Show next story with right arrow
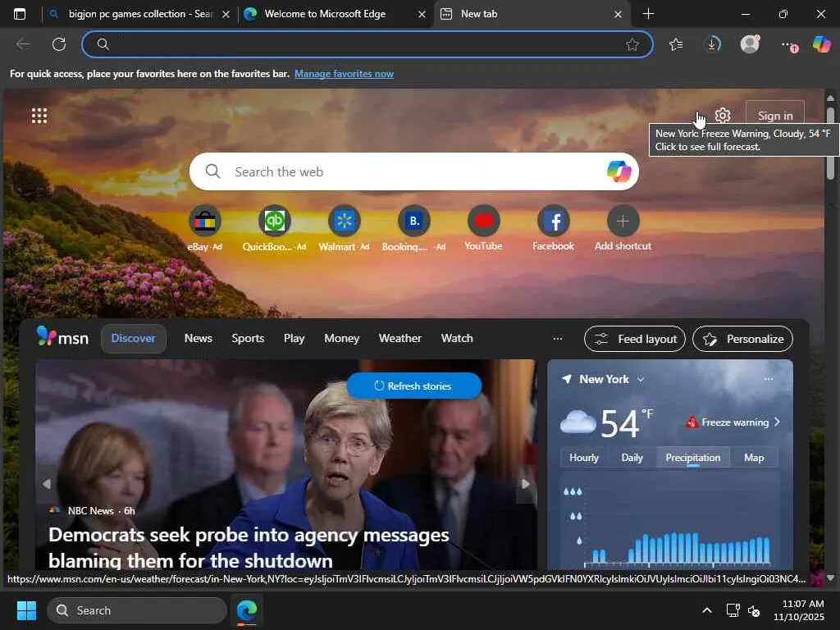Image resolution: width=840 pixels, height=630 pixels. click(526, 484)
